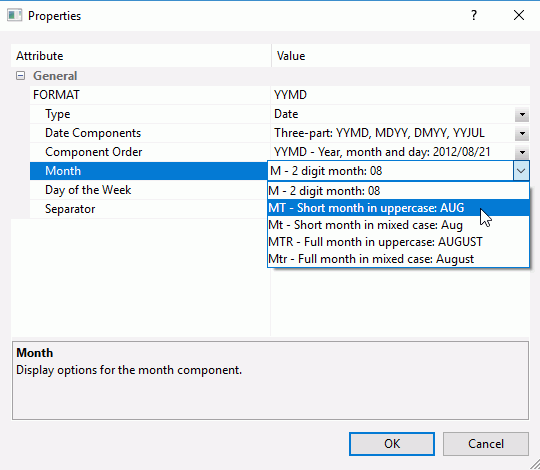540x470 pixels.
Task: Click the Attribute column header
Action: (141, 56)
